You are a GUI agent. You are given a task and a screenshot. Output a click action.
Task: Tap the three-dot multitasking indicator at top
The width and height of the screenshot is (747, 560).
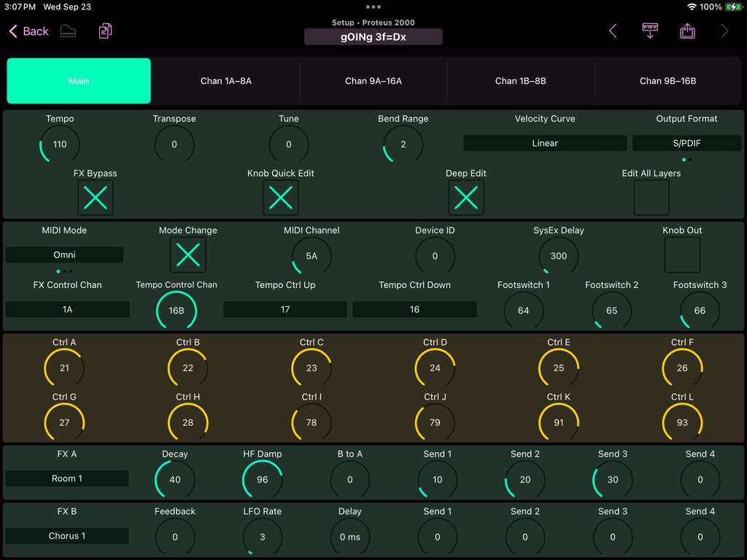tap(373, 7)
